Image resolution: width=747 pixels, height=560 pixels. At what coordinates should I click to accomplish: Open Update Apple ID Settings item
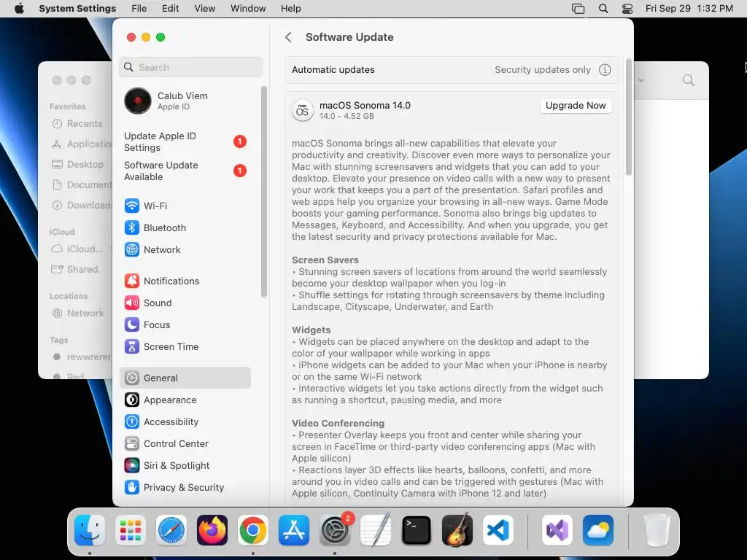click(x=185, y=142)
